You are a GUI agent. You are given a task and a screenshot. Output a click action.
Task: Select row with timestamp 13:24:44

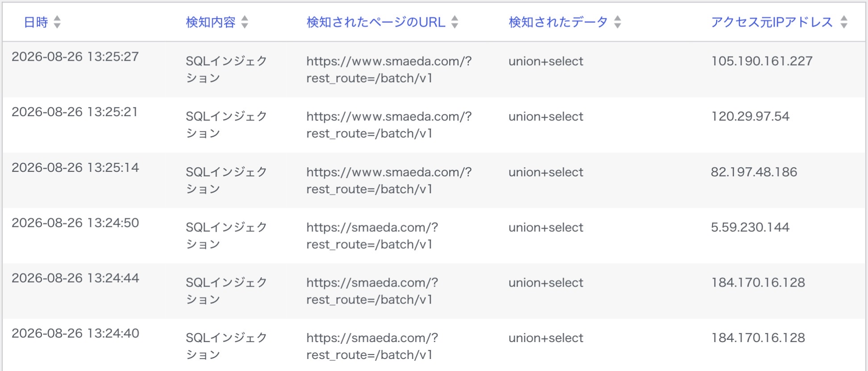(x=434, y=291)
